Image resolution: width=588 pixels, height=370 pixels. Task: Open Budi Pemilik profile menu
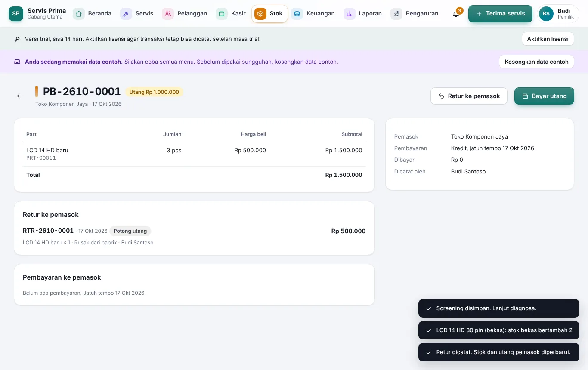(x=558, y=14)
